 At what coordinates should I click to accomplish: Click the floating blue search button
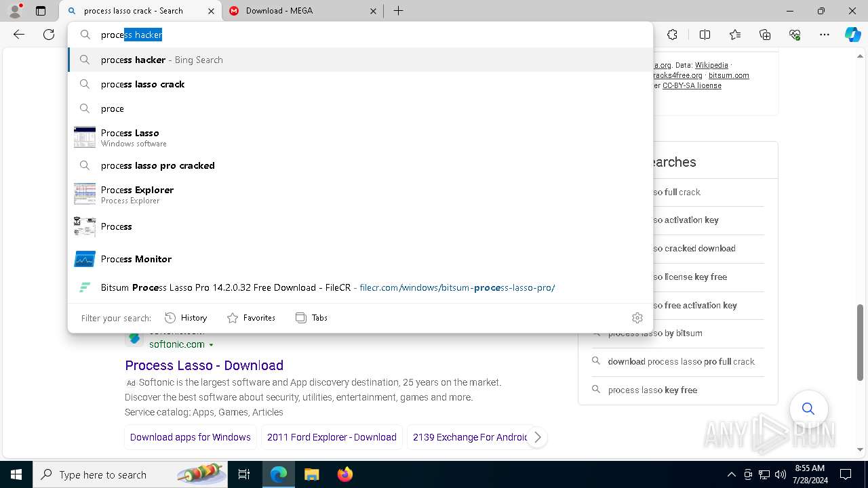808,409
